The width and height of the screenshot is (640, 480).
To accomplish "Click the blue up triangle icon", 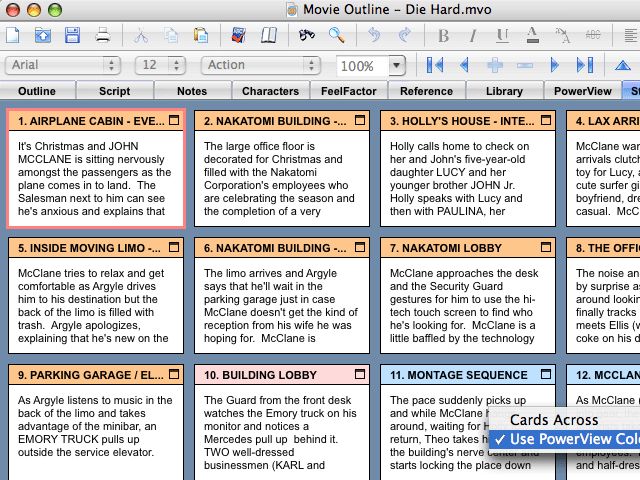I will [622, 65].
